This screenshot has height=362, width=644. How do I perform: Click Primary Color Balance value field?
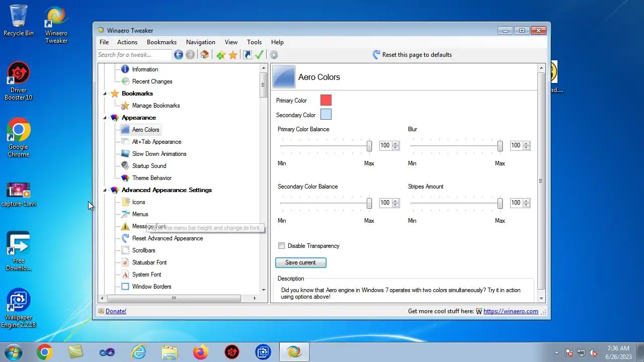(x=385, y=145)
